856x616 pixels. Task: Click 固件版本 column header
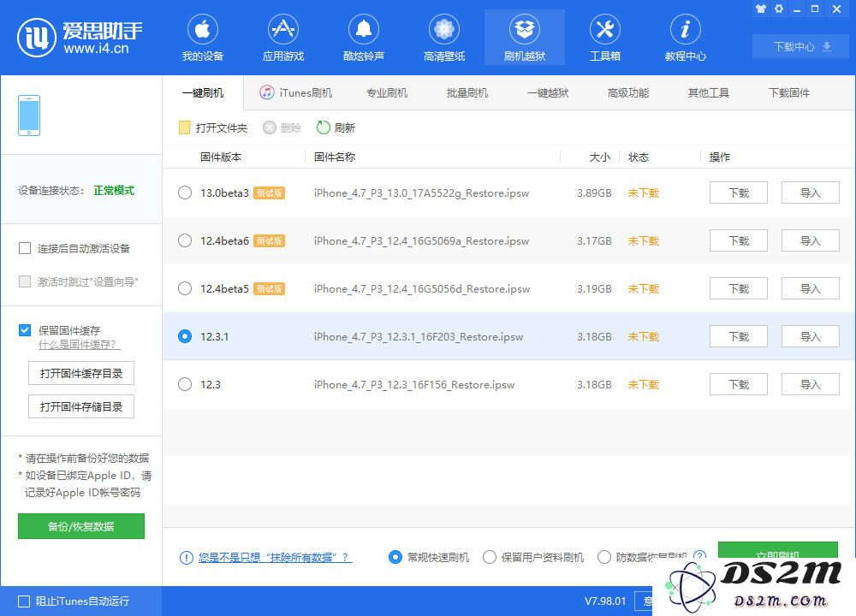(221, 157)
